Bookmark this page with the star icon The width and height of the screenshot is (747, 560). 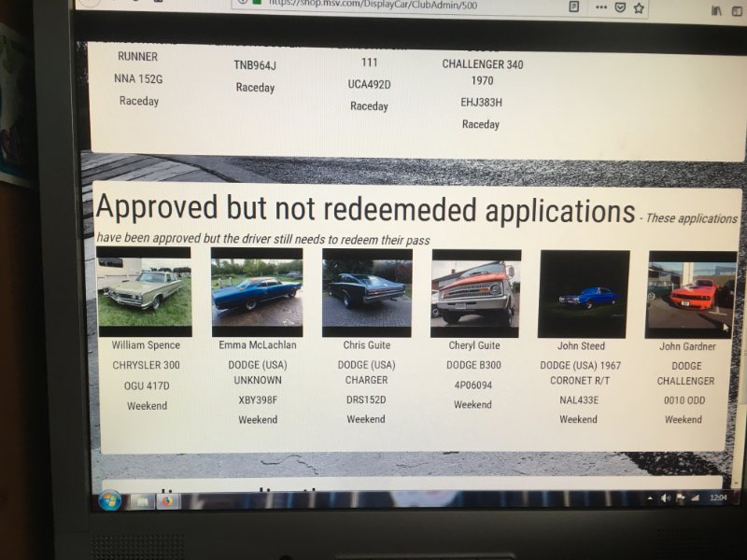click(639, 7)
